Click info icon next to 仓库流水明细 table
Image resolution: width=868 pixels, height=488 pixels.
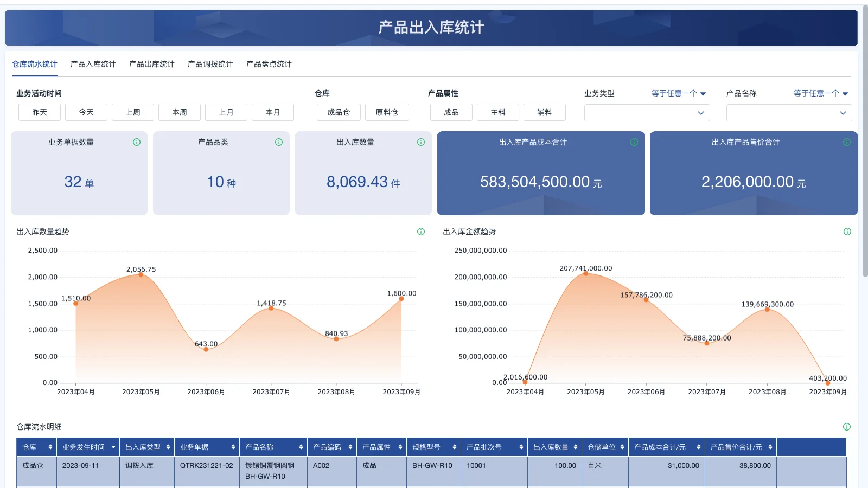(x=847, y=426)
